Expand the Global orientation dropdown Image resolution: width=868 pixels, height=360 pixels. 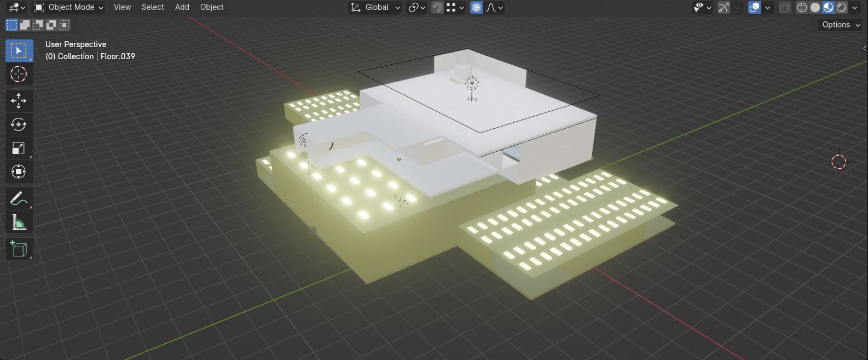tap(376, 7)
